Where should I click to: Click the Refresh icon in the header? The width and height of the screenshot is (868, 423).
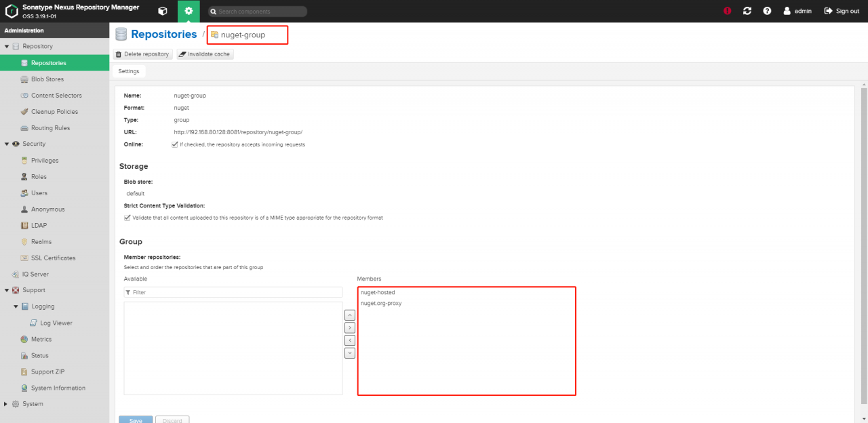(747, 11)
